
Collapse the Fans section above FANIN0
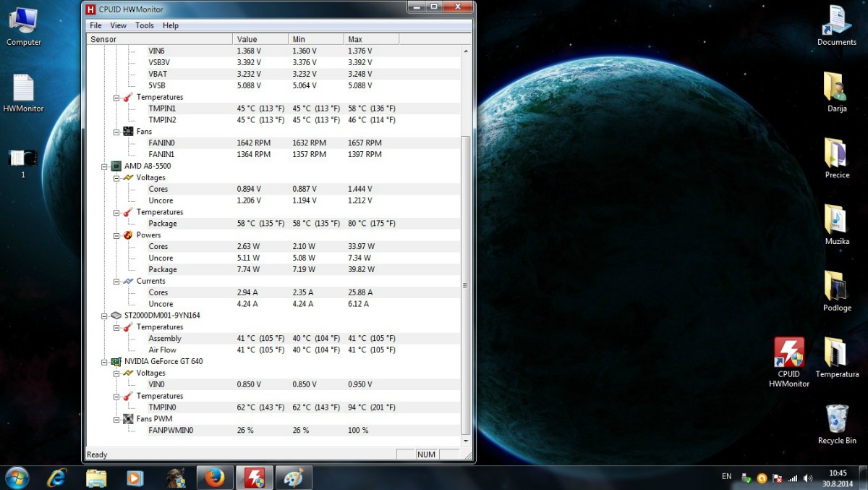pyautogui.click(x=116, y=132)
